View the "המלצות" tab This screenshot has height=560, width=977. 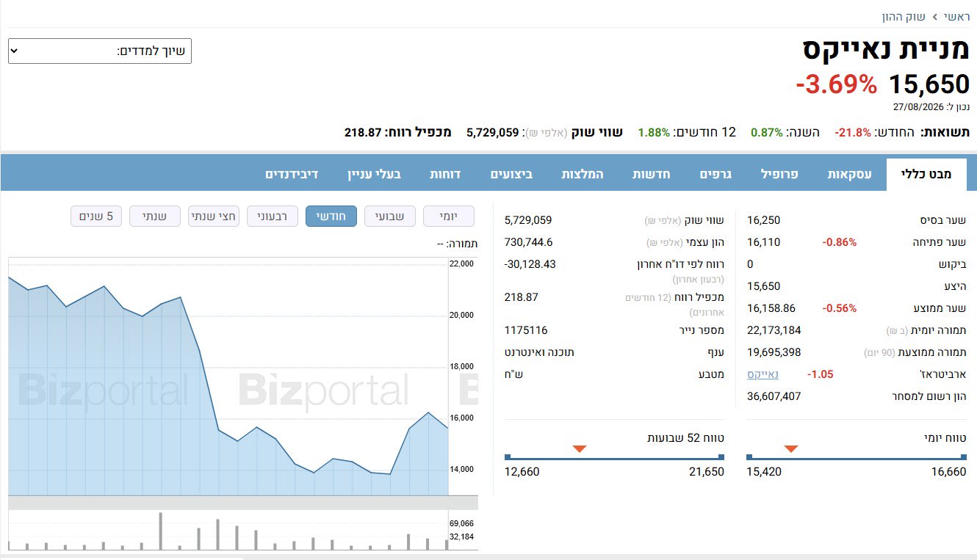coord(583,175)
